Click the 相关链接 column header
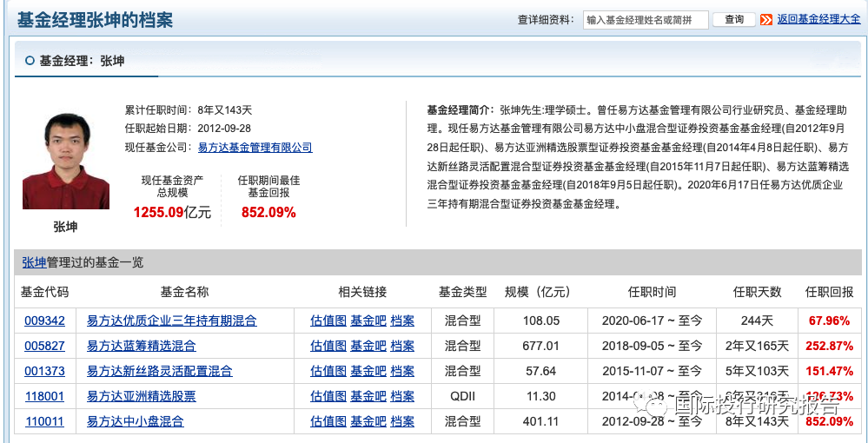The height and width of the screenshot is (443, 868). 362,292
